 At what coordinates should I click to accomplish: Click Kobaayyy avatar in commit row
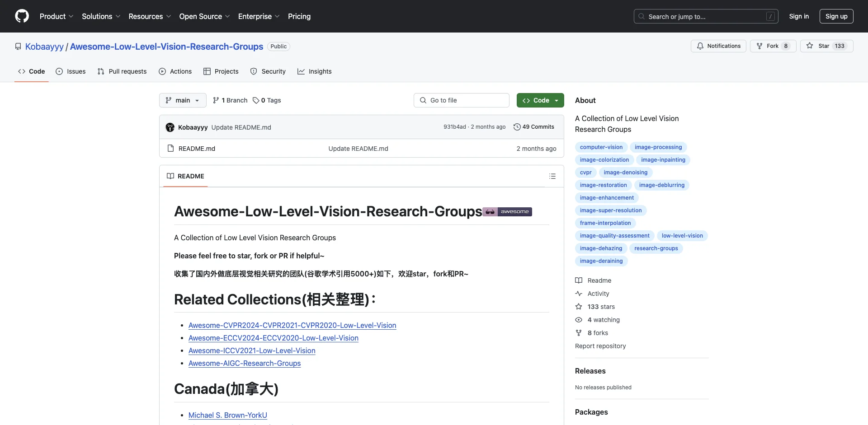click(x=170, y=127)
